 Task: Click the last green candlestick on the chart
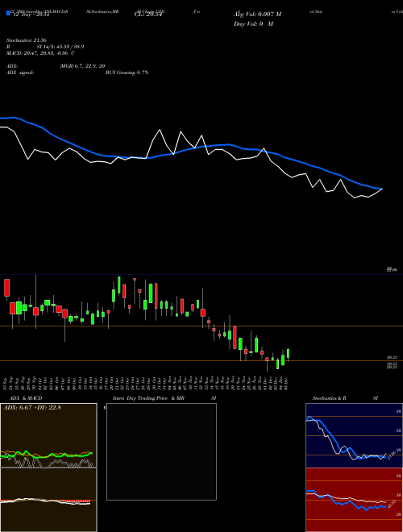[x=289, y=354]
